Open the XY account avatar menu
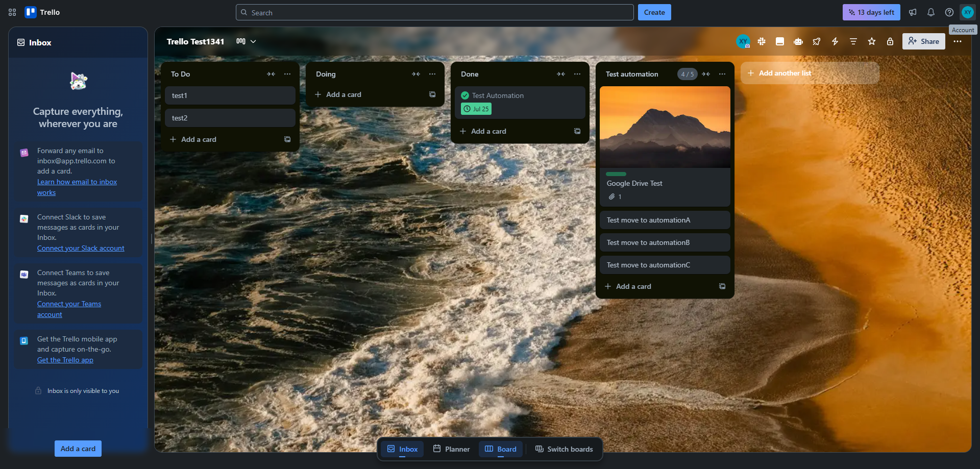The height and width of the screenshot is (469, 980). coord(968,12)
